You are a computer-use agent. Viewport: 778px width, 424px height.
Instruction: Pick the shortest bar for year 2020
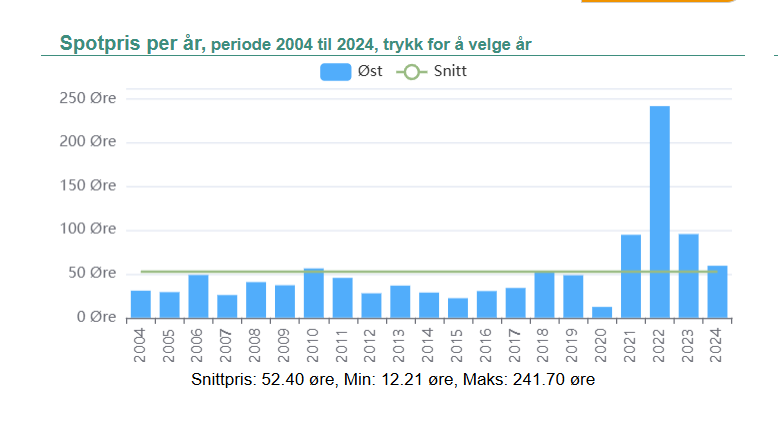pos(602,313)
